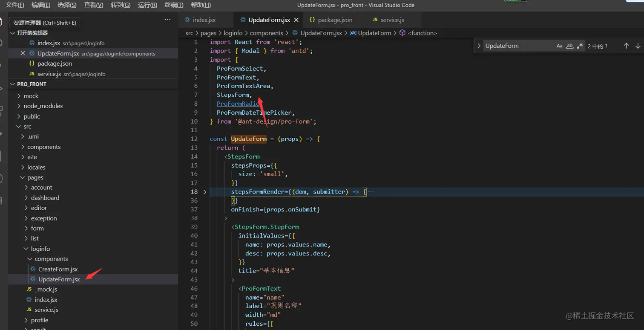The width and height of the screenshot is (644, 330).
Task: Go to previous find match
Action: click(626, 46)
